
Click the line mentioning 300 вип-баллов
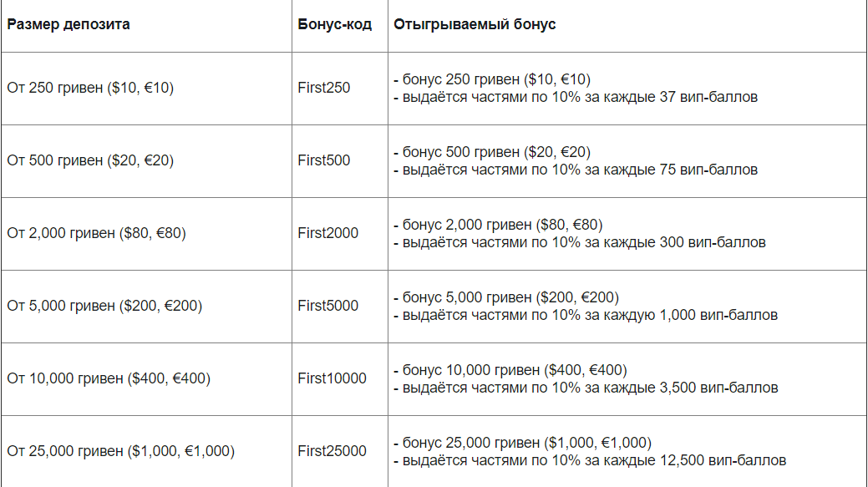click(x=580, y=242)
